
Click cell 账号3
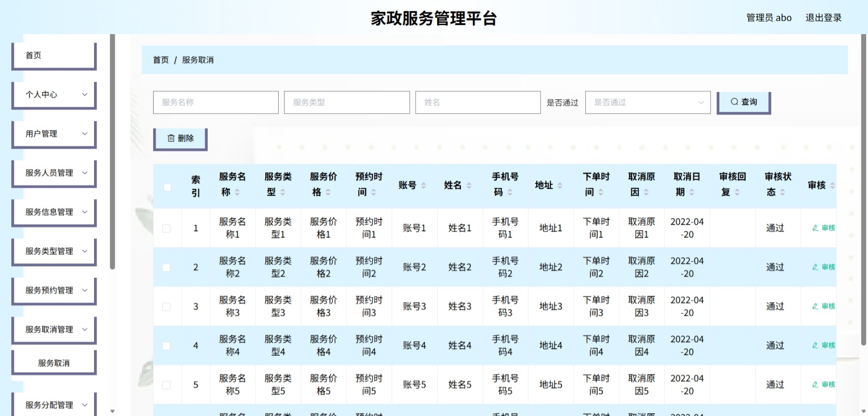pyautogui.click(x=415, y=307)
